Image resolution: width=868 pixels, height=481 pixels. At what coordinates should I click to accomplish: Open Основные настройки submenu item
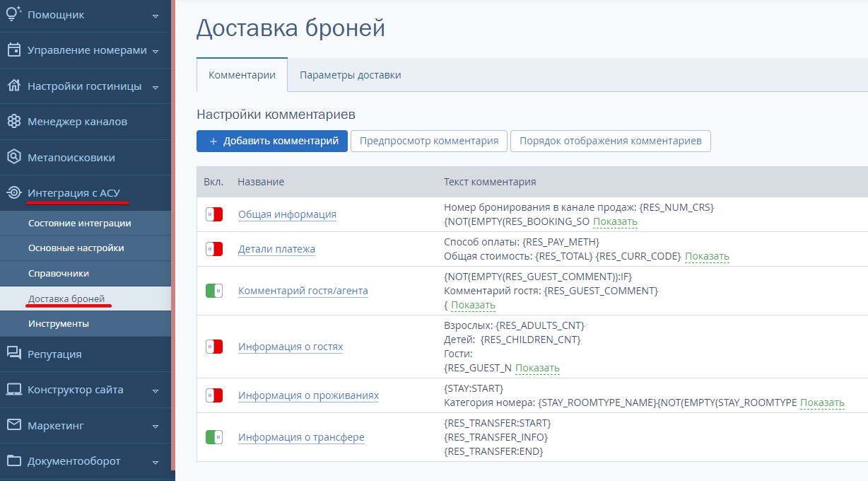point(86,248)
